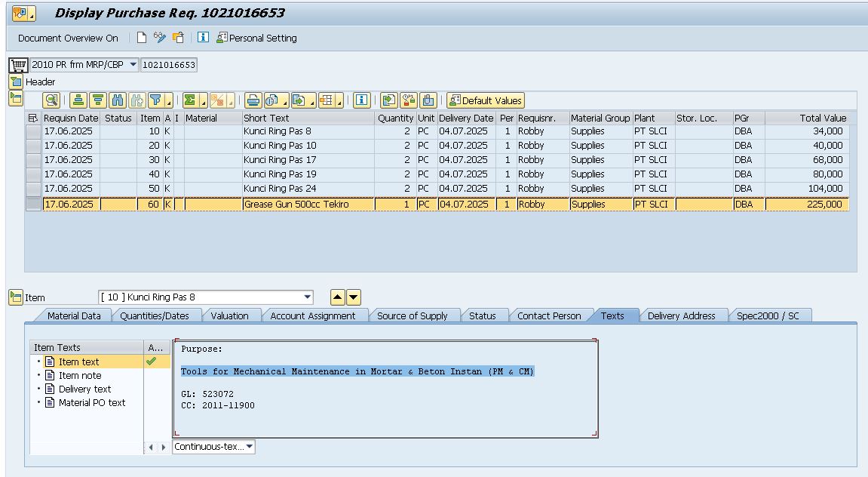Switch to the Delivery Address tab

tap(682, 315)
